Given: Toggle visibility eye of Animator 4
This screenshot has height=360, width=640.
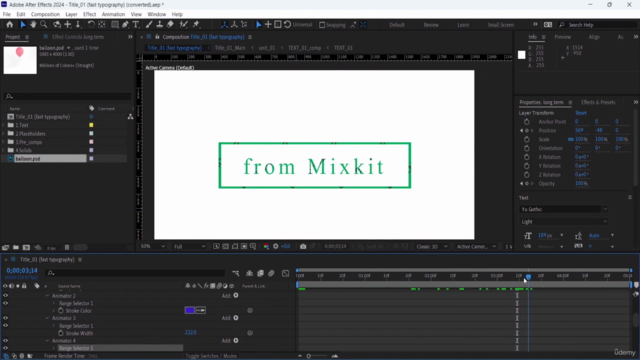Looking at the screenshot, I should point(5,340).
